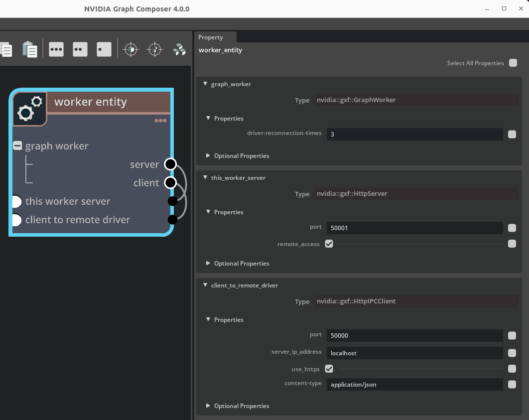Click the stacked cubes layout icon
529x420 pixels.
point(179,49)
